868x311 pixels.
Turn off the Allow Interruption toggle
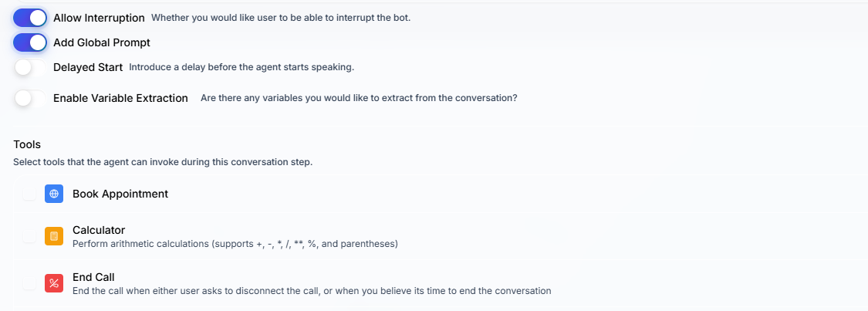click(x=30, y=18)
